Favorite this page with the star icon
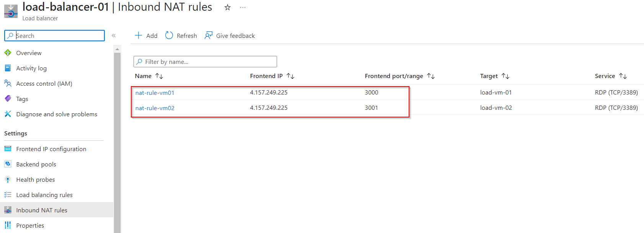 [228, 7]
